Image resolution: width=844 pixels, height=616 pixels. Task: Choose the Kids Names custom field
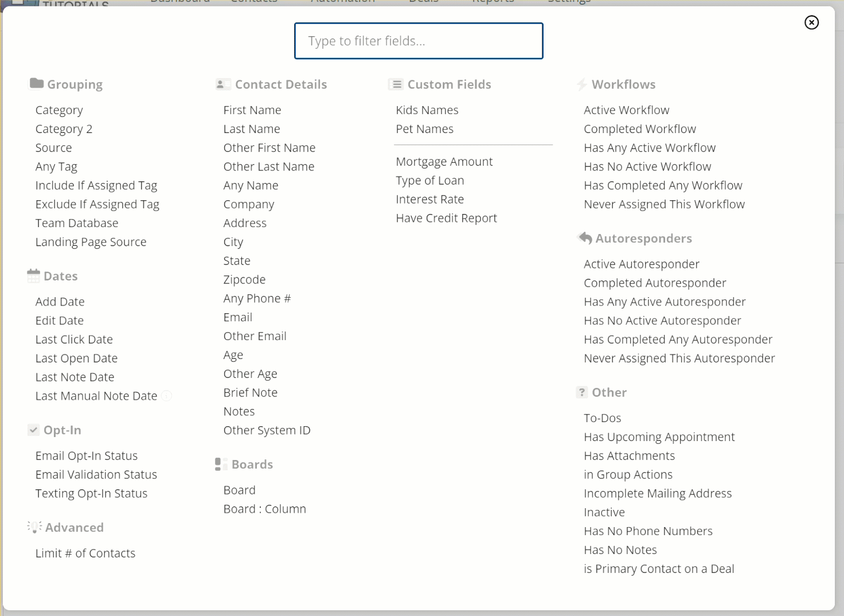[x=427, y=110]
